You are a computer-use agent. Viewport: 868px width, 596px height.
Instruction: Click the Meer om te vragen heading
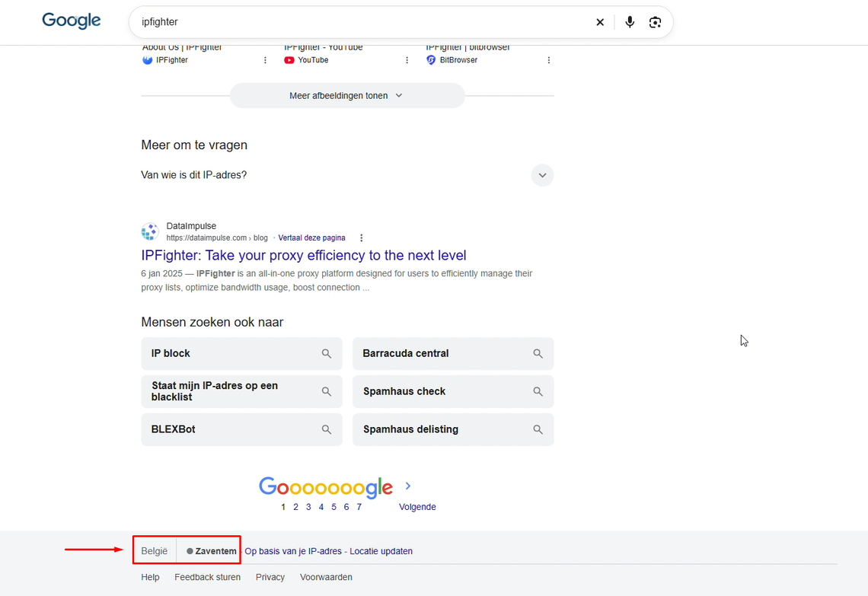(194, 145)
